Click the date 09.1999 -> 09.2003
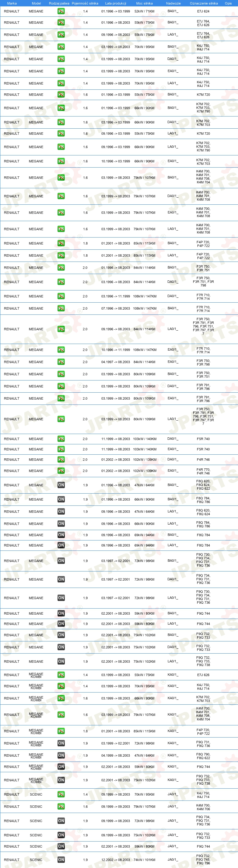 116,807
